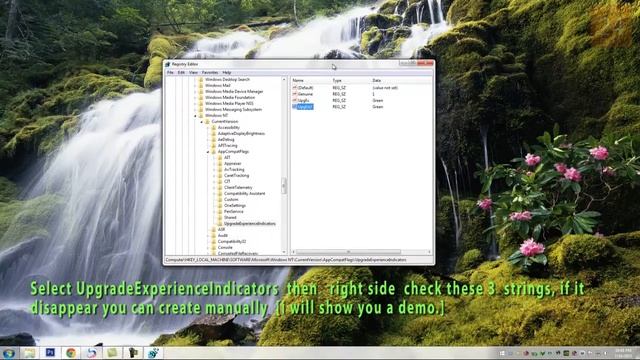Select the UpgradeExperienceIndicators key
The height and width of the screenshot is (360, 640).
250,224
